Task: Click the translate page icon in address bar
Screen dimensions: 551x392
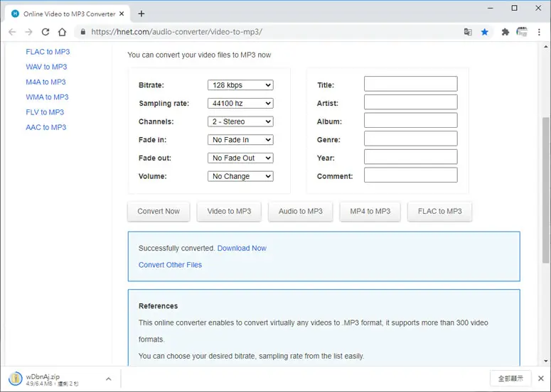Action: [468, 32]
